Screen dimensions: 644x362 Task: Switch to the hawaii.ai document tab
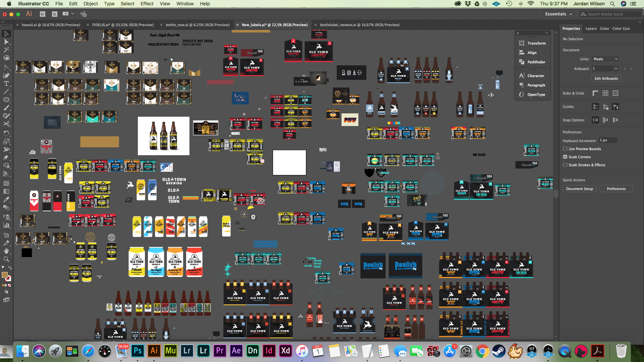pos(51,25)
